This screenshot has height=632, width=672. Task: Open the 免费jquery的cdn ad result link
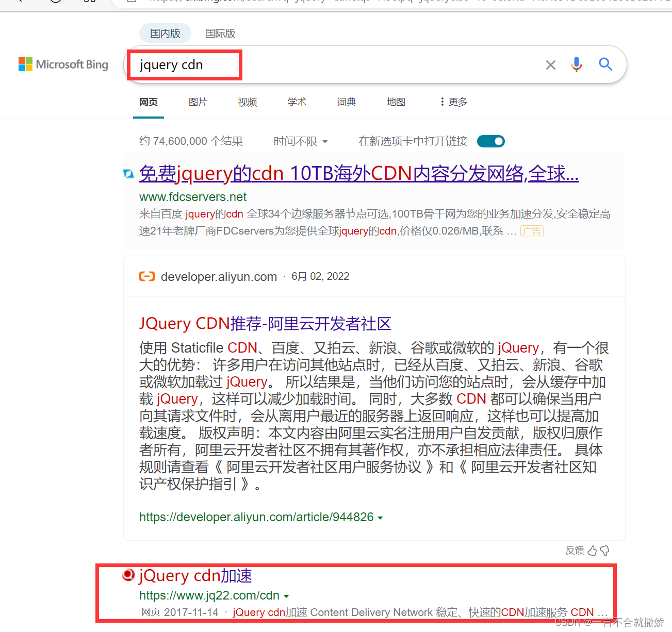(x=359, y=174)
